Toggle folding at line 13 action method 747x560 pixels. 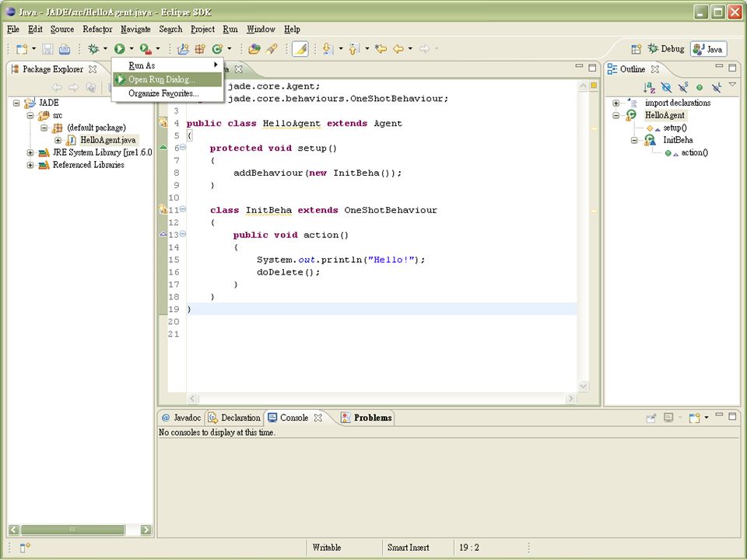tap(183, 234)
